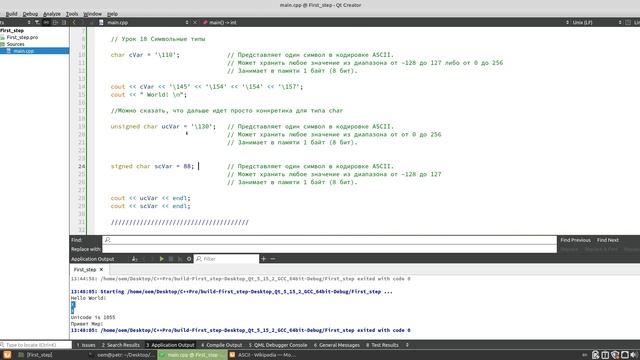Switch to ASCII - Wikipedia taskbar window
Screen dimensions: 640x360
click(x=262, y=355)
